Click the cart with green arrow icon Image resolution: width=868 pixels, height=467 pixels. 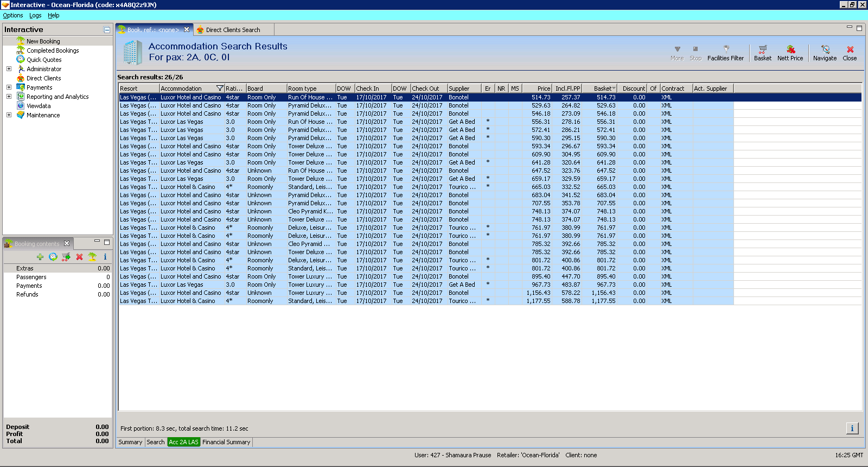click(x=66, y=257)
